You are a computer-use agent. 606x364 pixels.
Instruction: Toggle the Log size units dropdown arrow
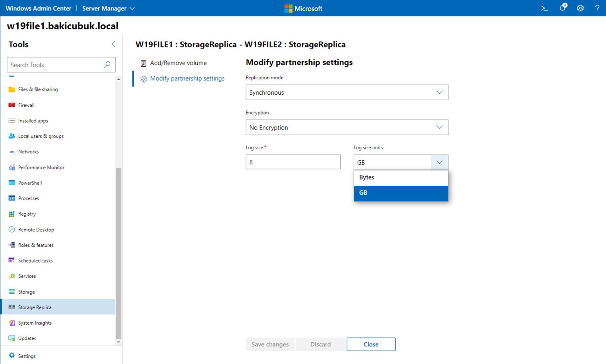click(439, 162)
